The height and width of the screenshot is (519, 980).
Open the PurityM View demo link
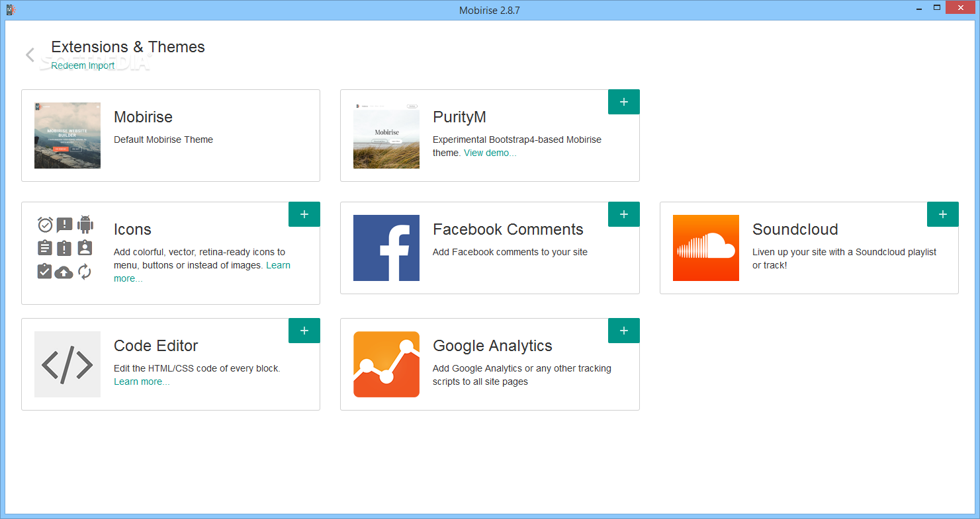pos(490,153)
